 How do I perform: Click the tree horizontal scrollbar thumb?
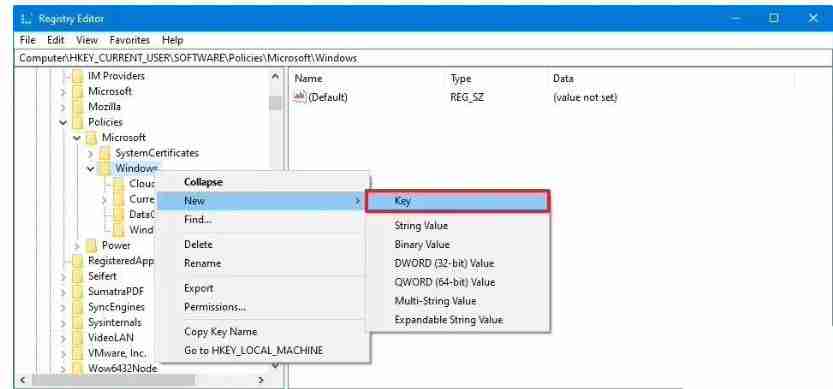pyautogui.click(x=113, y=380)
